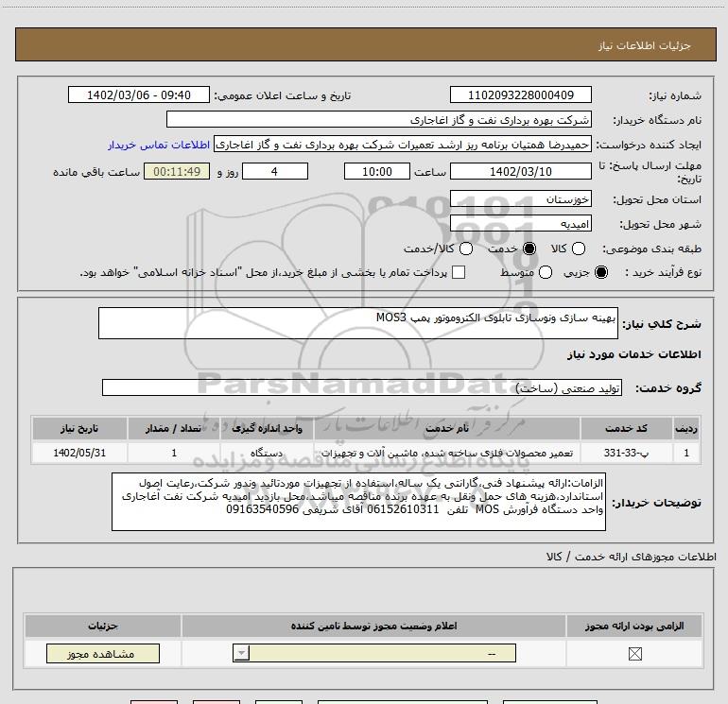Click the کد خدمت column header

click(626, 428)
